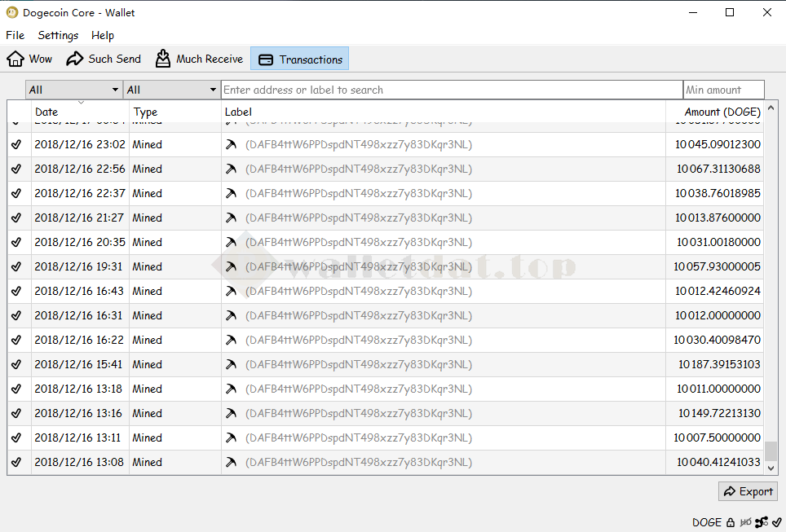Click the sync status checkmark in status bar
The image size is (786, 532).
(777, 522)
